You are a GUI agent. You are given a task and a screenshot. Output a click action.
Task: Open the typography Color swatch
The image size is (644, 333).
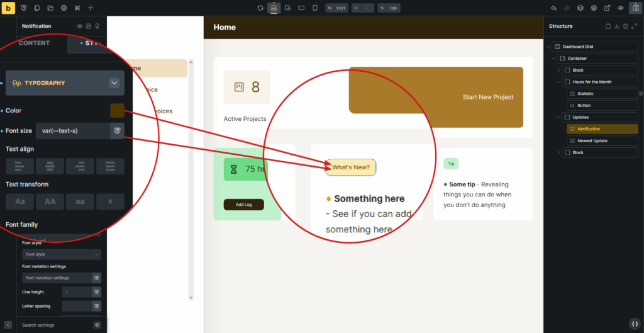point(118,111)
